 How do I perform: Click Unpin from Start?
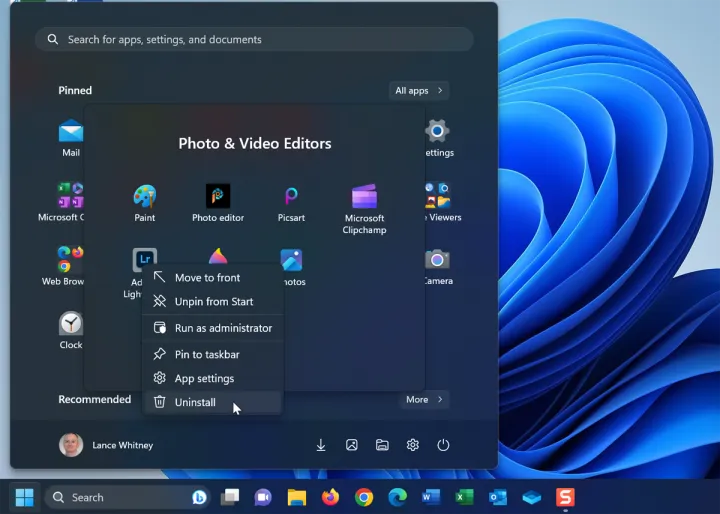pyautogui.click(x=214, y=301)
